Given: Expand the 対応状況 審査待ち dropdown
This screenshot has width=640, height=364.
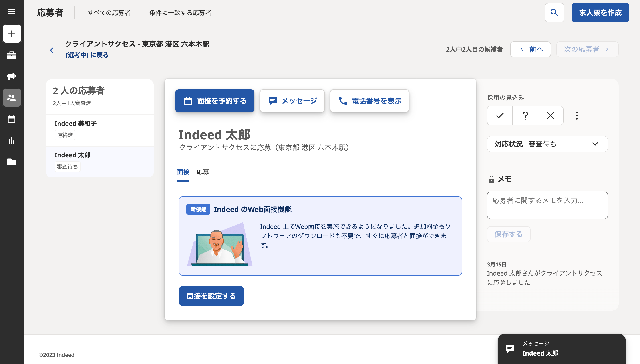Looking at the screenshot, I should [547, 144].
